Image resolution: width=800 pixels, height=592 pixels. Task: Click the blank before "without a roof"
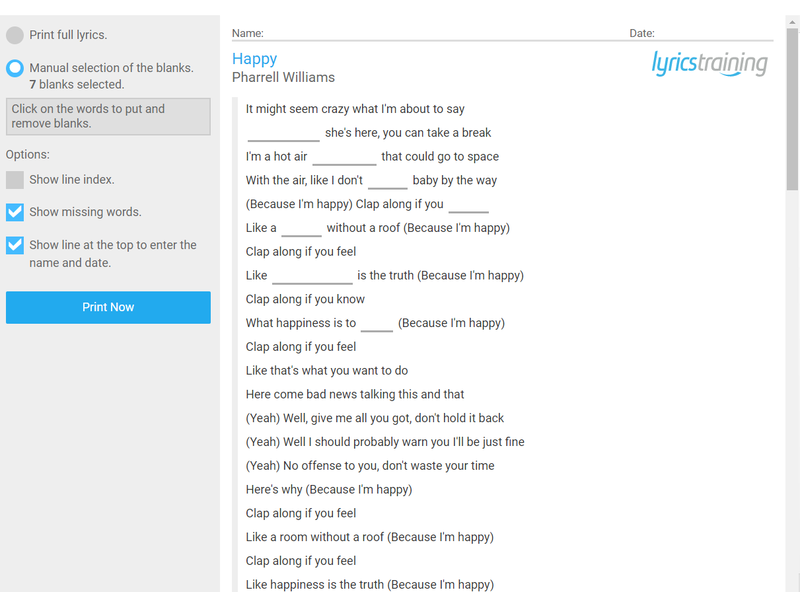(302, 229)
